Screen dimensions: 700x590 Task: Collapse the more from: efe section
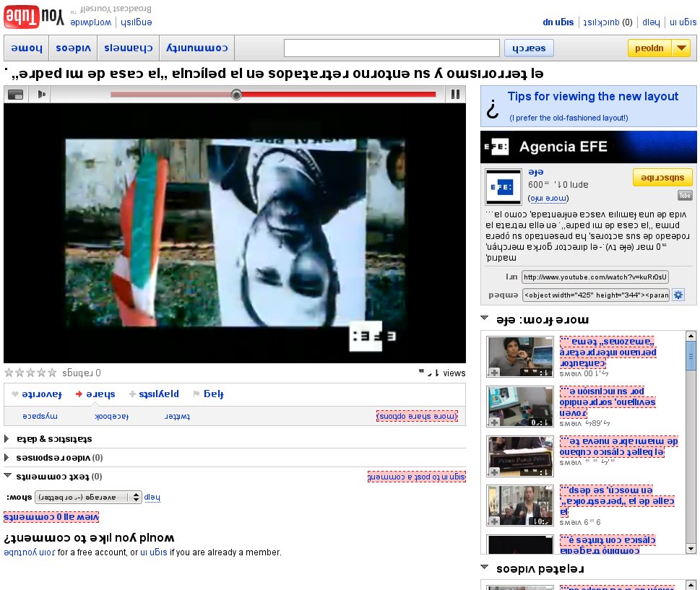(x=485, y=318)
